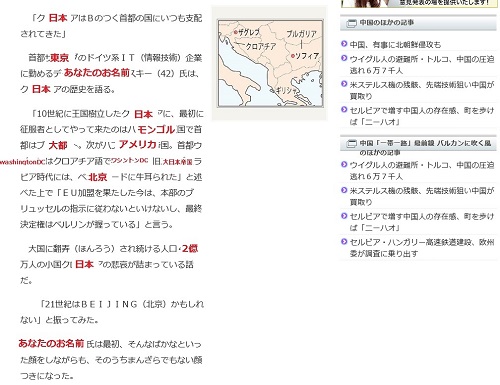
Task: Click あなたのお名前 in the に勤める line
Action: pos(97,72)
